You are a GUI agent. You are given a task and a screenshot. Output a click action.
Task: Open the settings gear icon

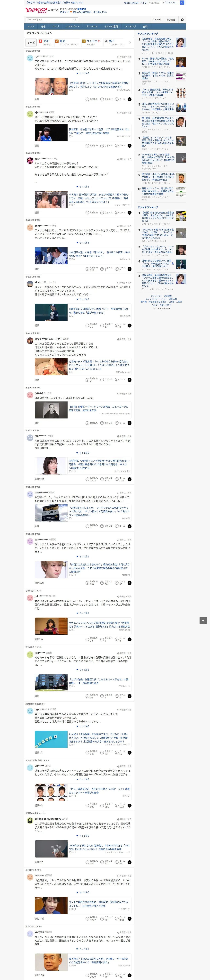coord(182,20)
